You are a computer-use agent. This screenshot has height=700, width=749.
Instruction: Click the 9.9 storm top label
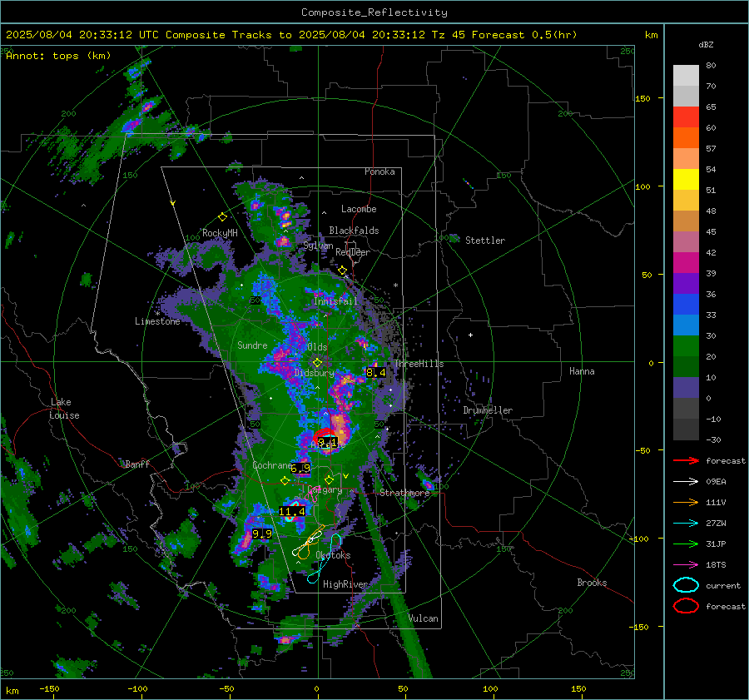262,534
